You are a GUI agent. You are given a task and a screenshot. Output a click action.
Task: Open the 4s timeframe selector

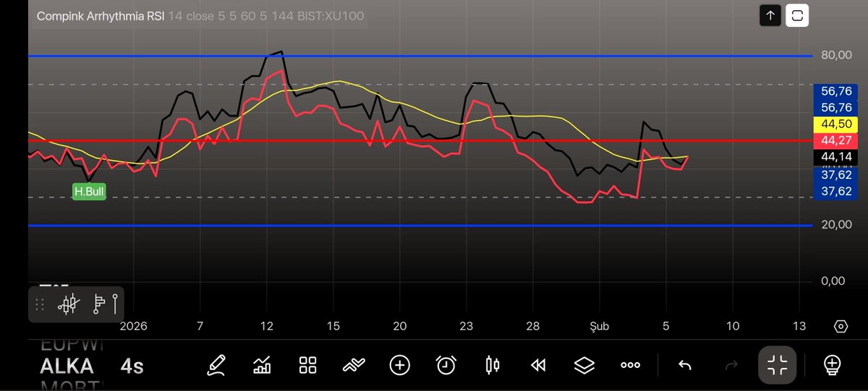click(132, 366)
